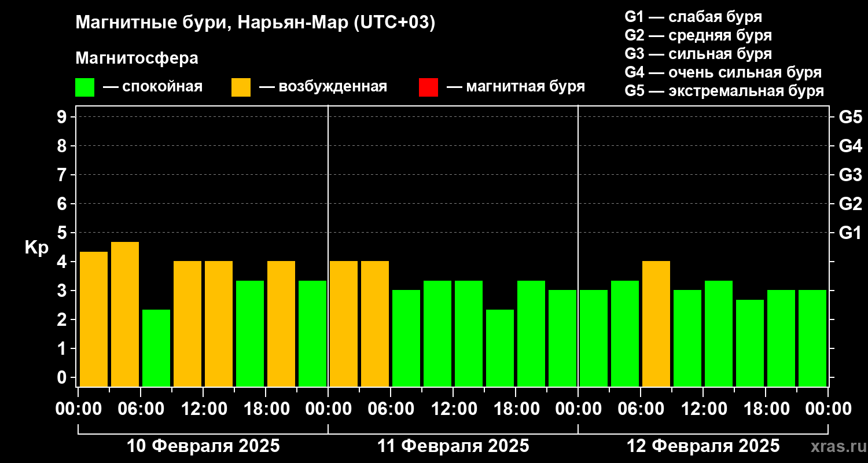Click the '06:00' time label for 12 February
Viewport: 868px width, 463px height.
coord(641,409)
